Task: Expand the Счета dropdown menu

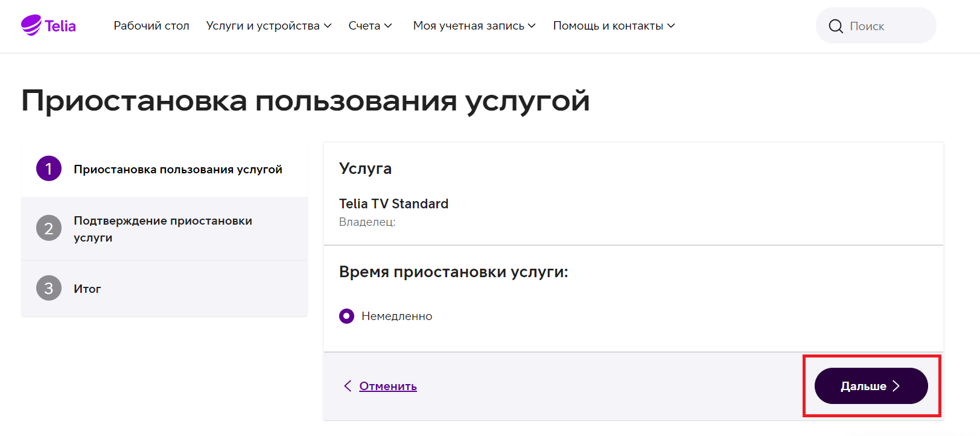Action: 370,26
